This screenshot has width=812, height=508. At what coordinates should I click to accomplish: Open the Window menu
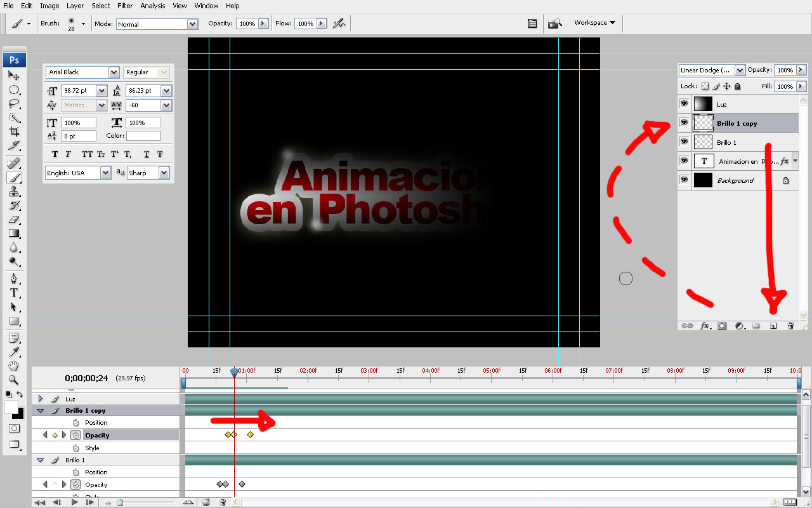tap(206, 6)
